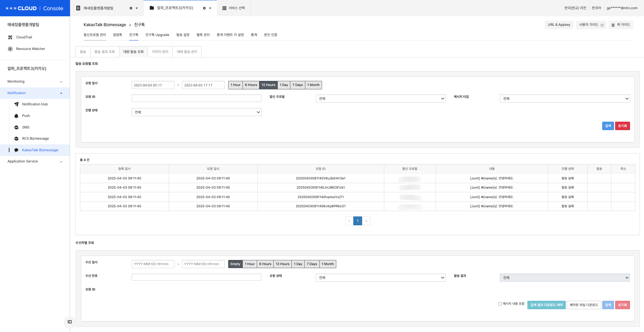This screenshot has width=644, height=332.
Task: Click upper 검색 button
Action: click(608, 126)
